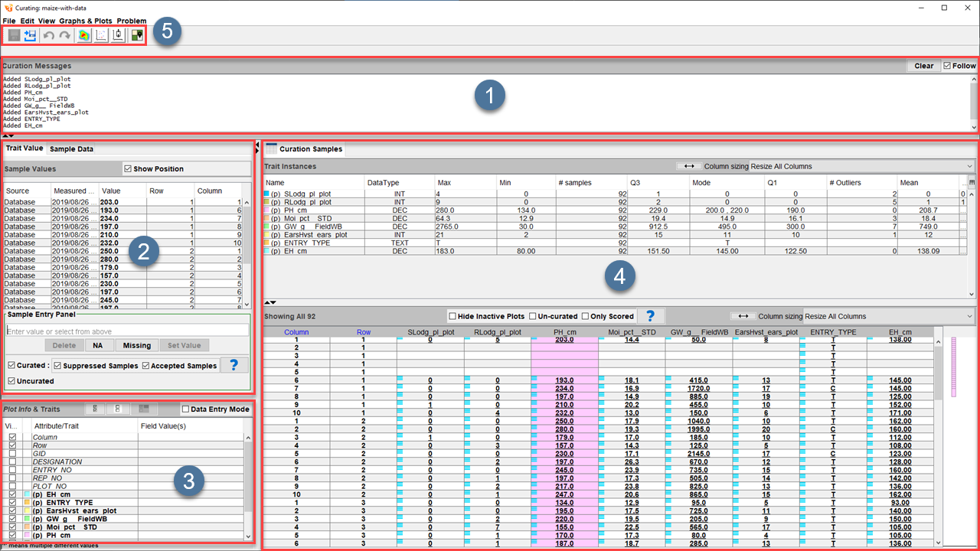Open the heatmap plot tool

84,35
